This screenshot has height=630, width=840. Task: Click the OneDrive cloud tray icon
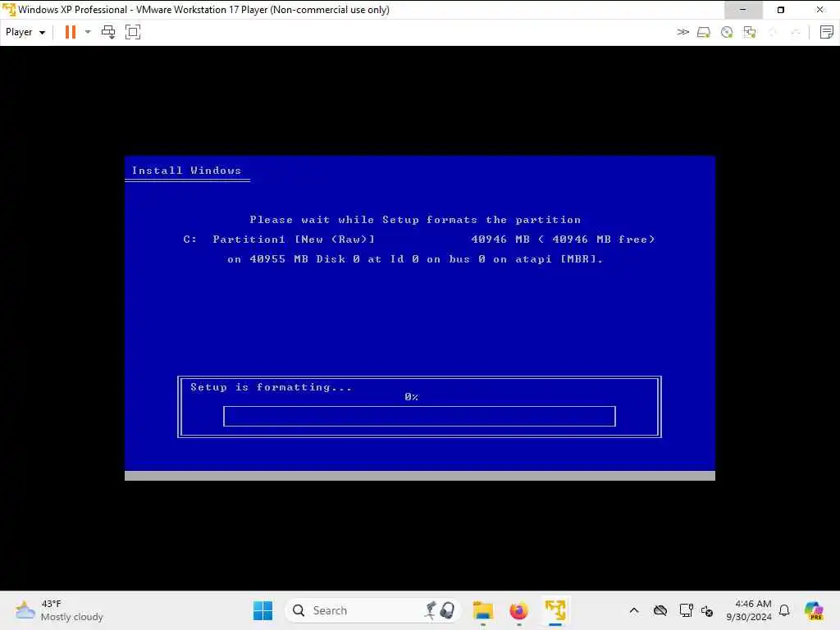pos(660,610)
